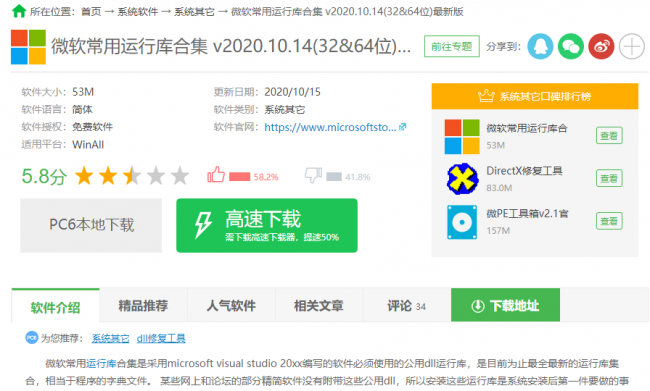Viewport: 650px width, 391px height.
Task: Open 微PE工具箱v2.1官 ranking entry
Action: pyautogui.click(x=527, y=214)
